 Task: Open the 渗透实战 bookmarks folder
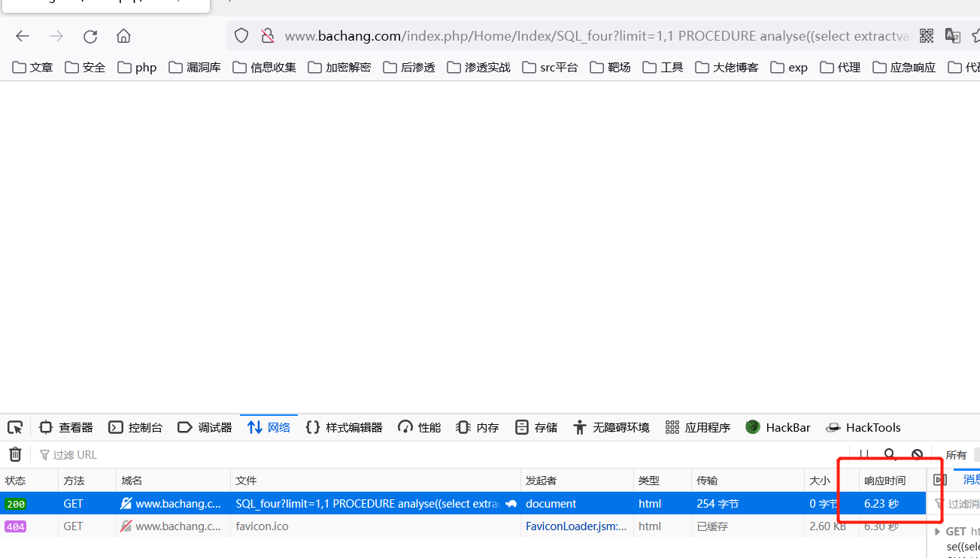click(x=479, y=68)
